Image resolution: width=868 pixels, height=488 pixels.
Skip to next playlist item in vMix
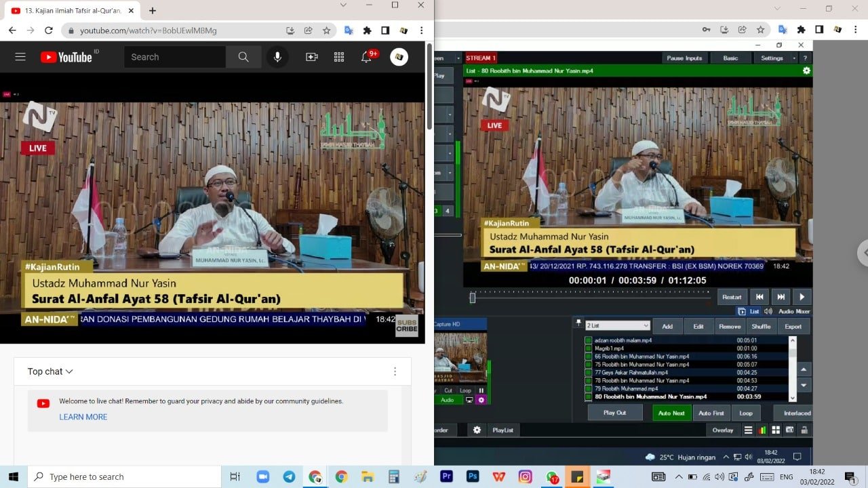(x=781, y=297)
